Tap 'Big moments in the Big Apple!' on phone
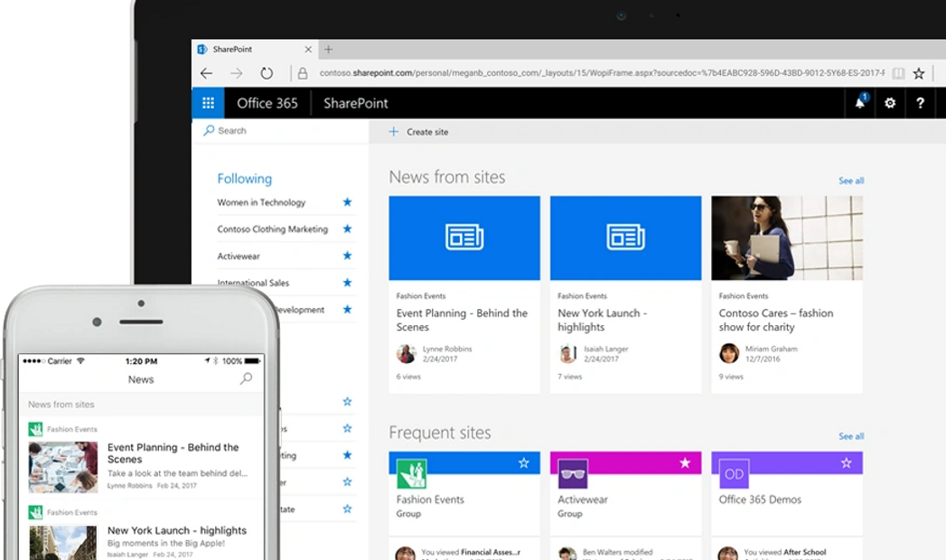 (x=166, y=543)
